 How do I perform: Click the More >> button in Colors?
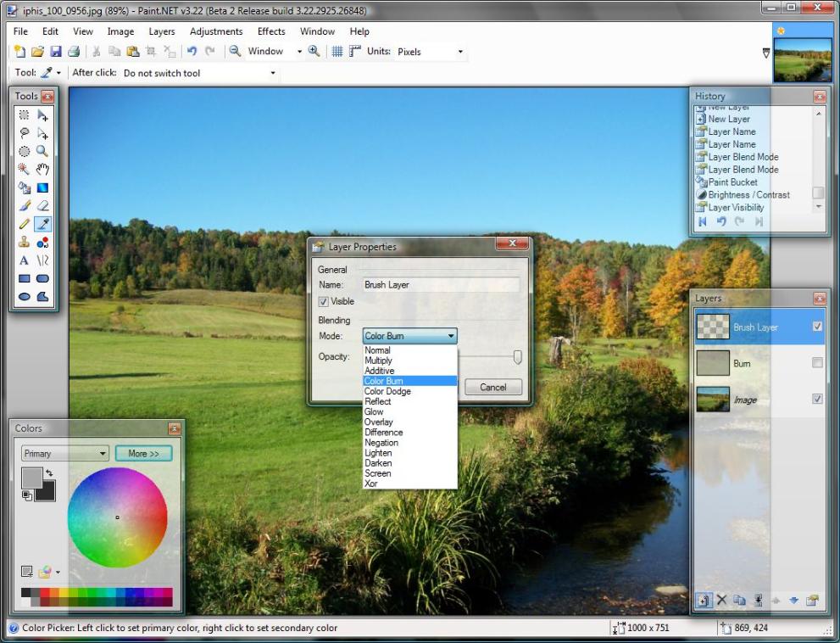pos(143,454)
